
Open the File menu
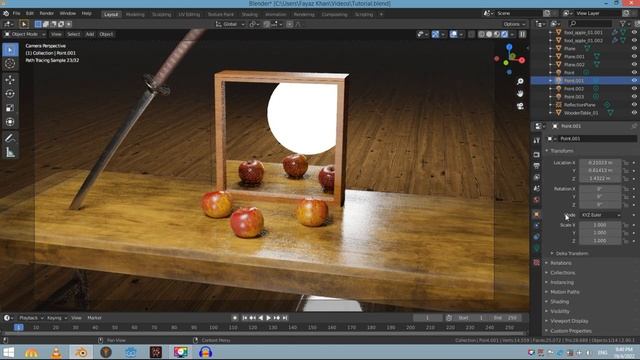coord(16,13)
